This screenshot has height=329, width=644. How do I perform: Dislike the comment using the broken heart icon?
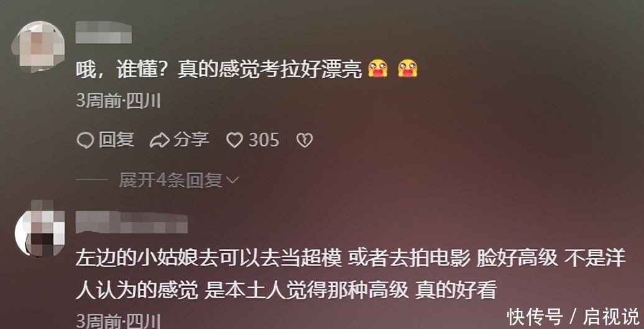305,141
